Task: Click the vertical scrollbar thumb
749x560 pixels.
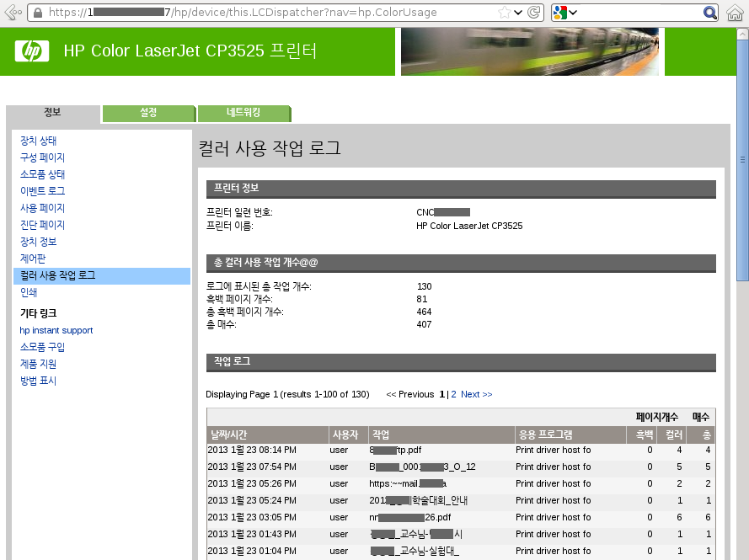Action: point(743,160)
